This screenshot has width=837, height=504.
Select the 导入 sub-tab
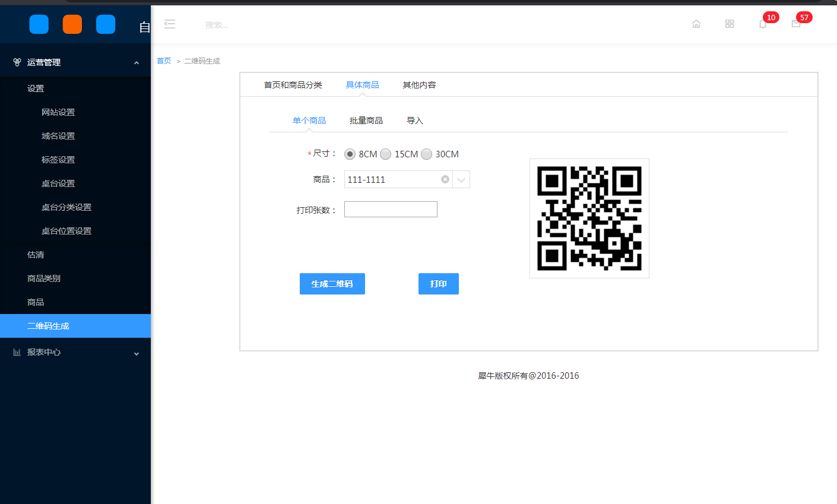pyautogui.click(x=415, y=121)
